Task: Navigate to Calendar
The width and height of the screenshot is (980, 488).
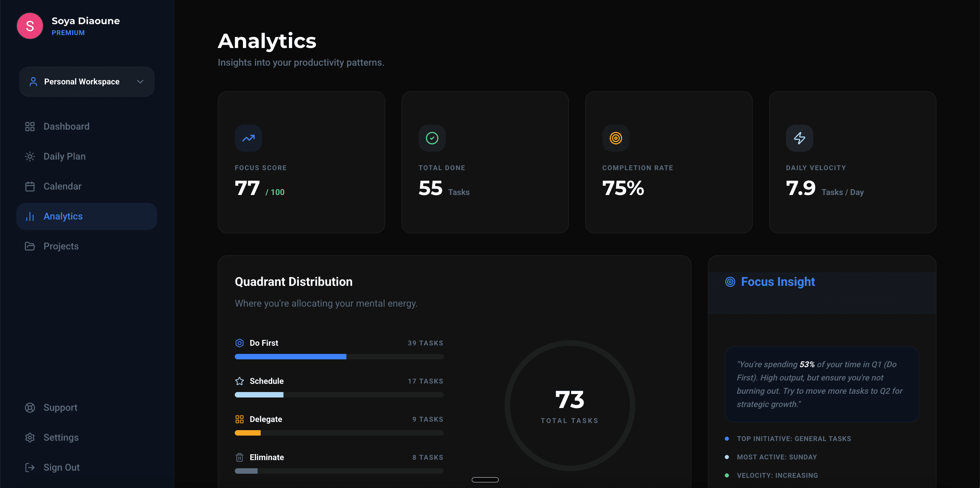Action: click(62, 186)
